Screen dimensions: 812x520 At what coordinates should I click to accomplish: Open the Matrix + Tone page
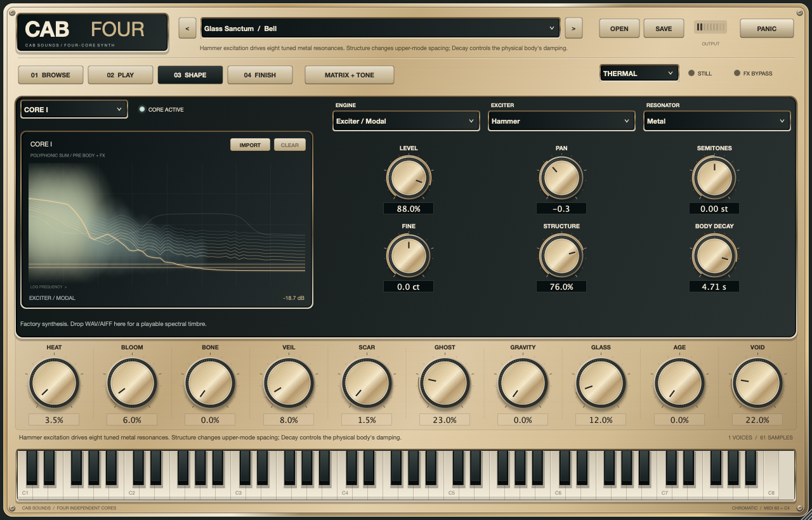click(x=350, y=75)
